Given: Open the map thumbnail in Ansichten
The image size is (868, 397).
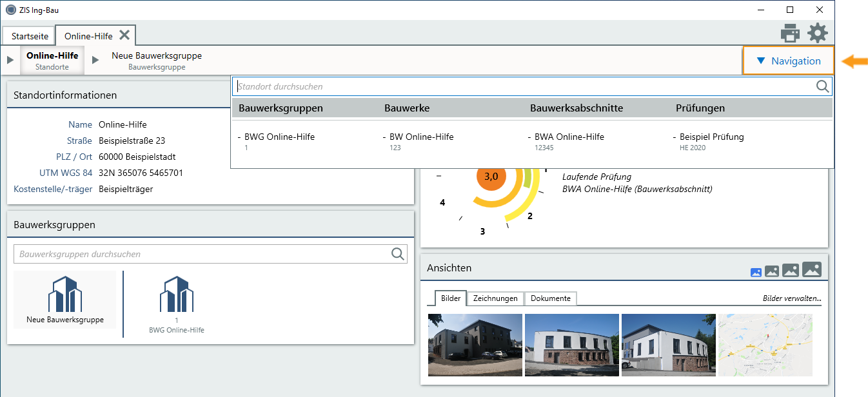Looking at the screenshot, I should 765,345.
